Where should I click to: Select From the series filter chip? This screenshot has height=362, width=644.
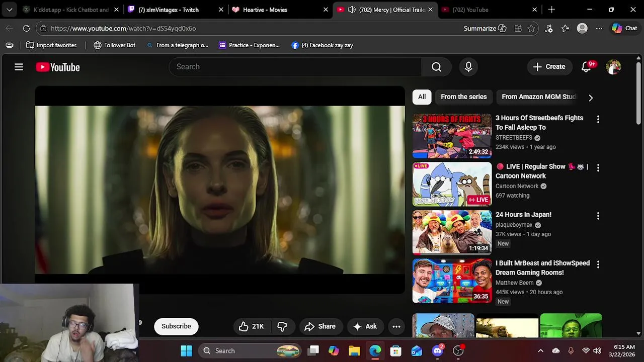point(464,97)
